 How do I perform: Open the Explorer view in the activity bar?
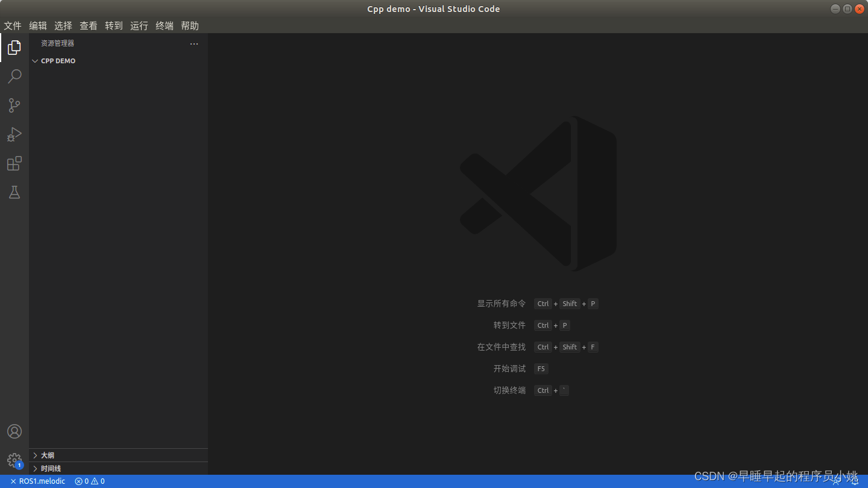(14, 47)
